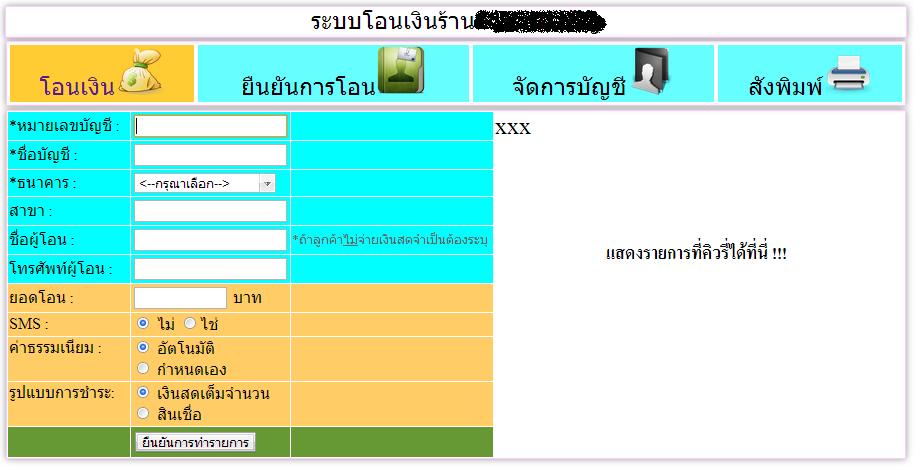
Task: Open the ธนาคาร dropdown list
Action: (x=205, y=183)
